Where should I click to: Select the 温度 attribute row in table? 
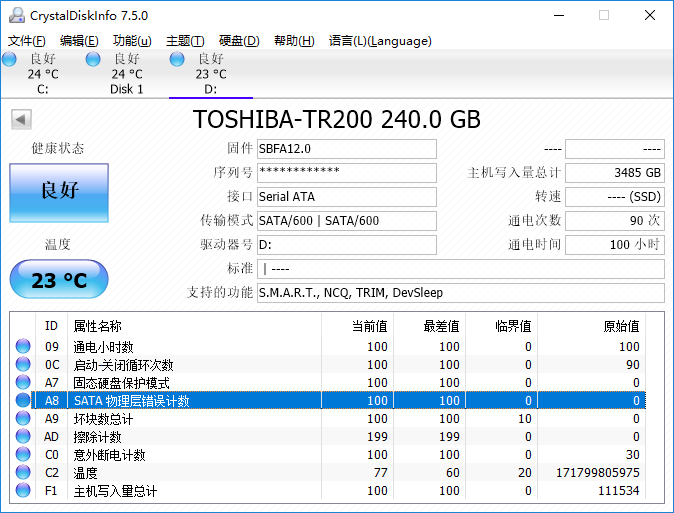pos(328,473)
